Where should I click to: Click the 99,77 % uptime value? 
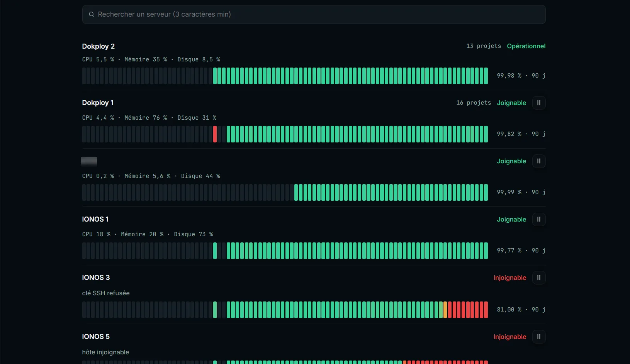(509, 251)
